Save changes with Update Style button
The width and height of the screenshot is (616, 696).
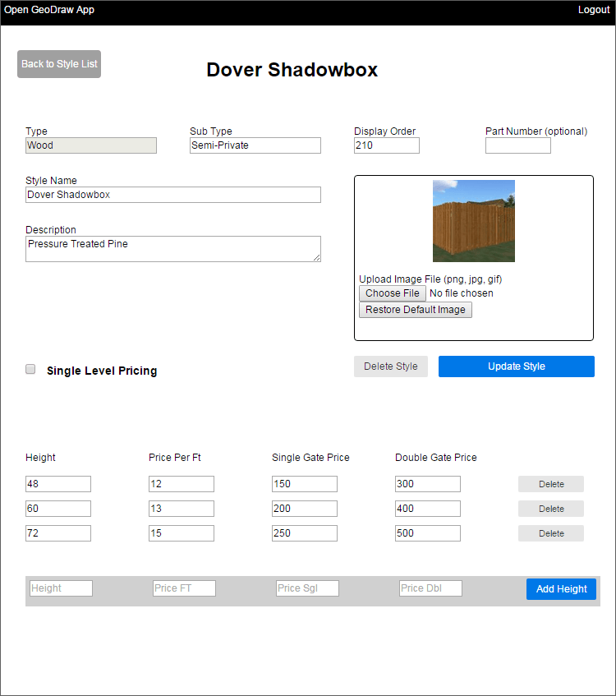point(516,366)
